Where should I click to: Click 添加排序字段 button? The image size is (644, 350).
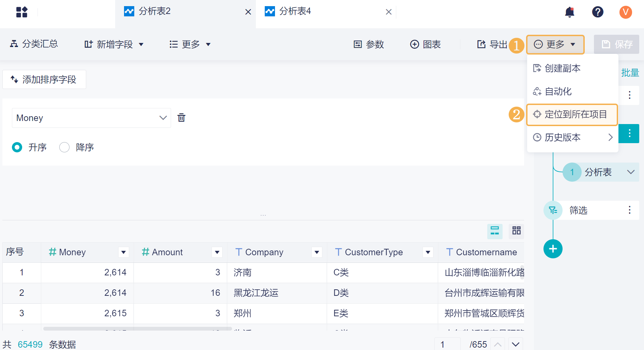click(x=44, y=79)
